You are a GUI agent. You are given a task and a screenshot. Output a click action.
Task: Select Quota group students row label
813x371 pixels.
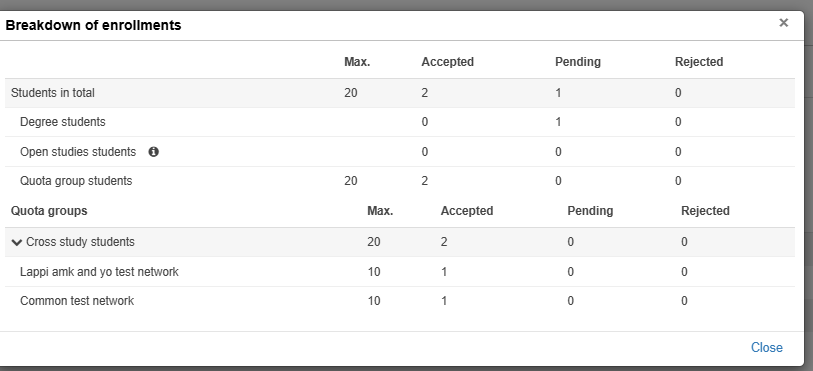click(x=76, y=181)
